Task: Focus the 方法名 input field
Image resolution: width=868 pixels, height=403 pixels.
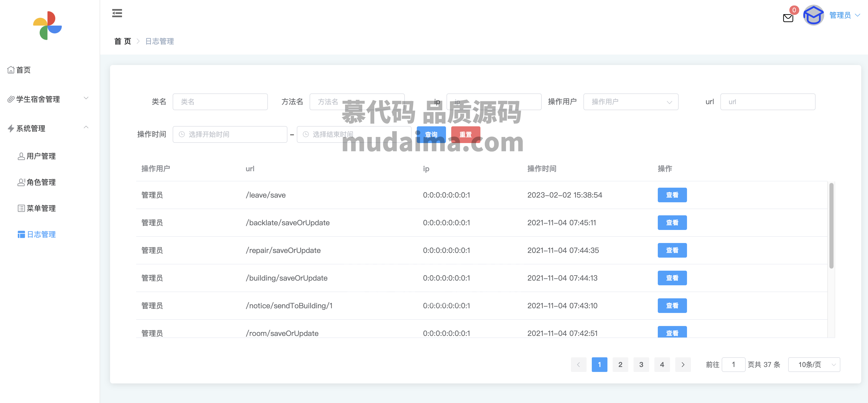Action: 357,102
